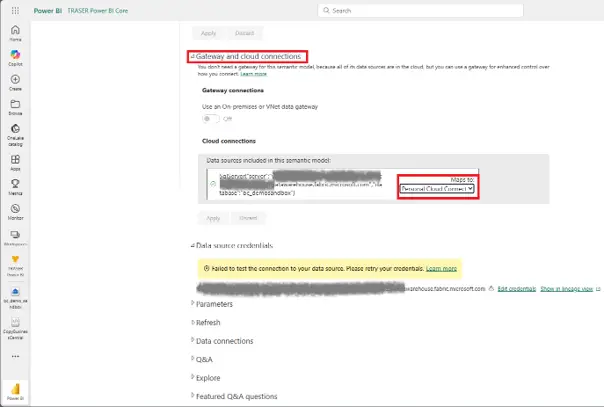
Task: Go to Home in the sidebar
Action: [x=15, y=33]
